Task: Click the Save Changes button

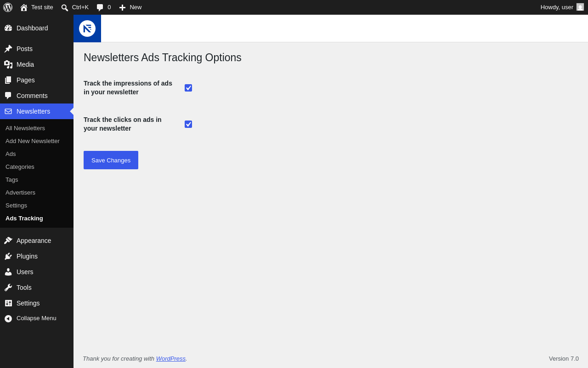Action: [x=111, y=160]
